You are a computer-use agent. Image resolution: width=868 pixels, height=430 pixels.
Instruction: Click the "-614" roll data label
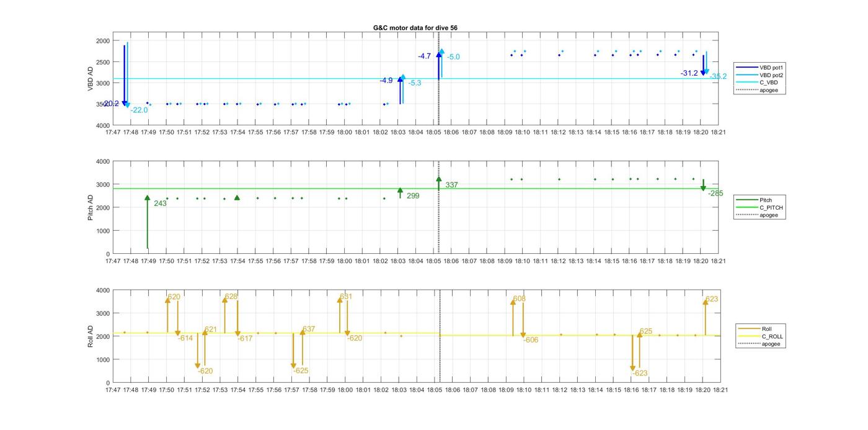click(x=185, y=338)
